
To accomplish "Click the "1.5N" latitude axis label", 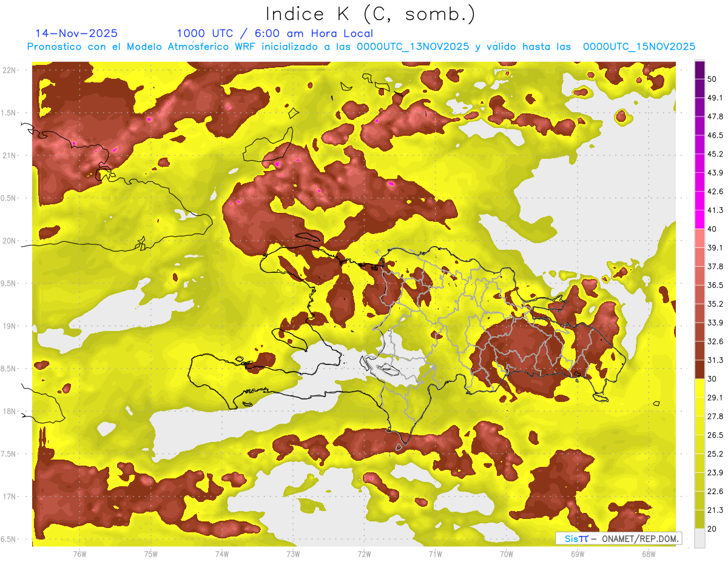I will [9, 113].
